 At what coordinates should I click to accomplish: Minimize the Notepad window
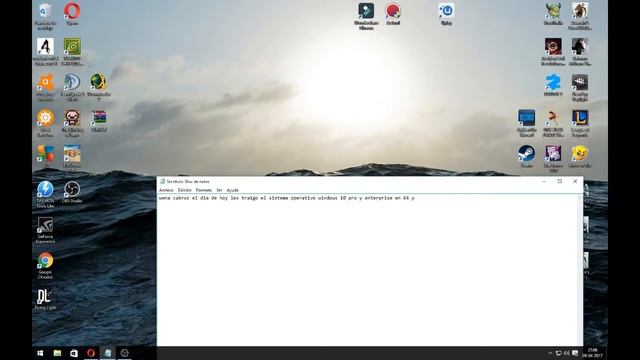[544, 182]
